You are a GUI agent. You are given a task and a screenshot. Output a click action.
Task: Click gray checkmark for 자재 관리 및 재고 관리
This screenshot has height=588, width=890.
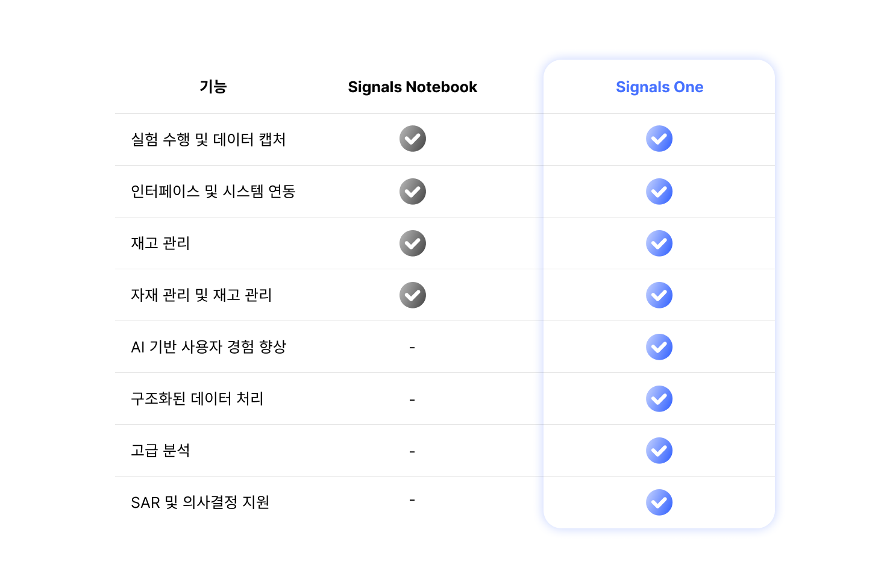[413, 295]
